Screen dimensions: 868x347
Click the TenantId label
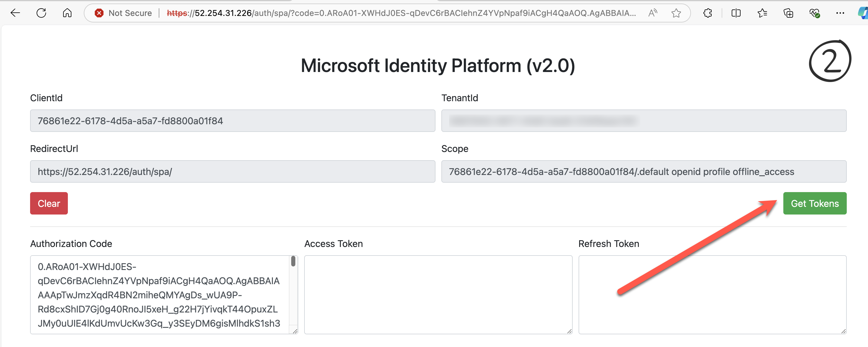[x=460, y=98]
